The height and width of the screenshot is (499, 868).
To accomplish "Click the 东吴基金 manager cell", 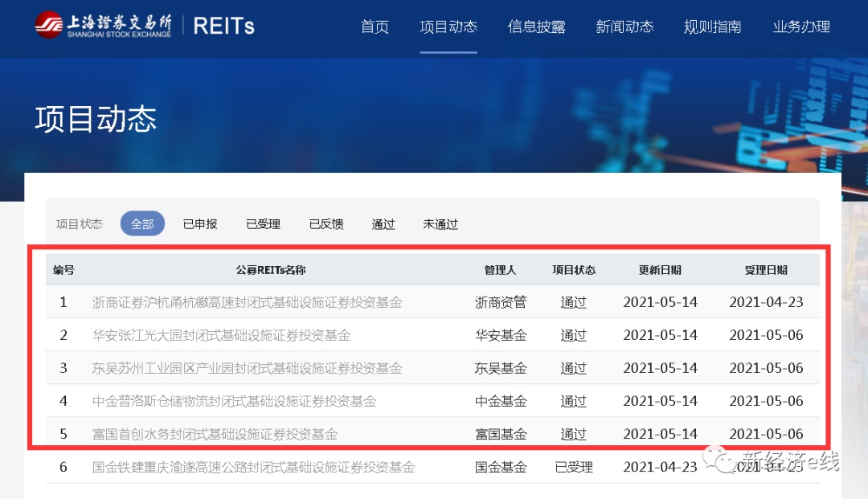I will click(501, 368).
